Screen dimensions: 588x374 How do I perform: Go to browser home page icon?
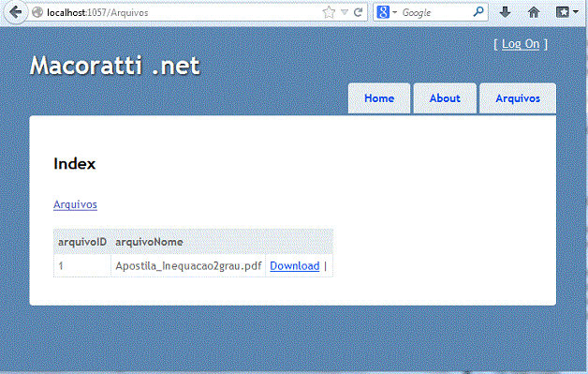coord(534,12)
